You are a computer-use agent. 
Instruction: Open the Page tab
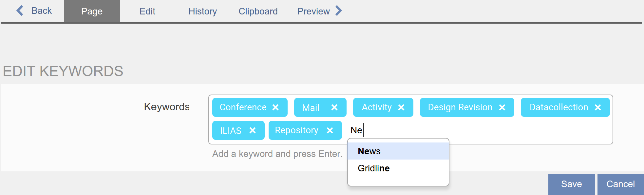(92, 11)
